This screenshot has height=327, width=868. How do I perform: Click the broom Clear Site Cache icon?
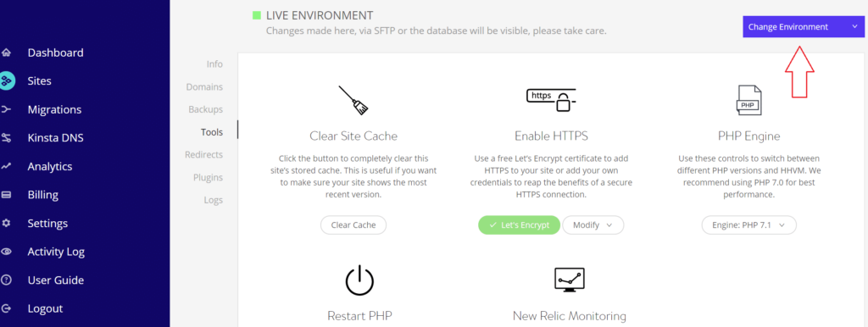point(353,100)
